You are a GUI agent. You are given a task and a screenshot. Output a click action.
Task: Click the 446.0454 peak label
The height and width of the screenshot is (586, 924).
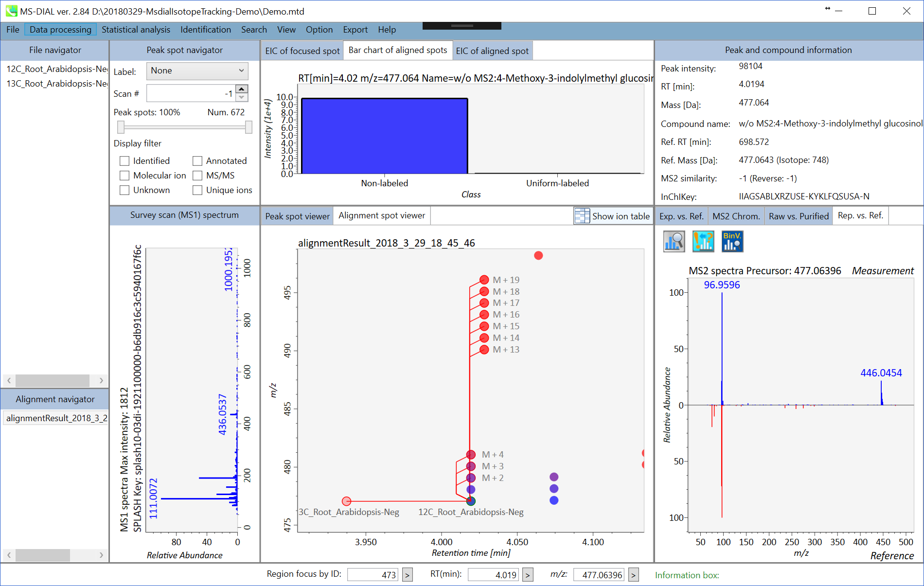[881, 373]
